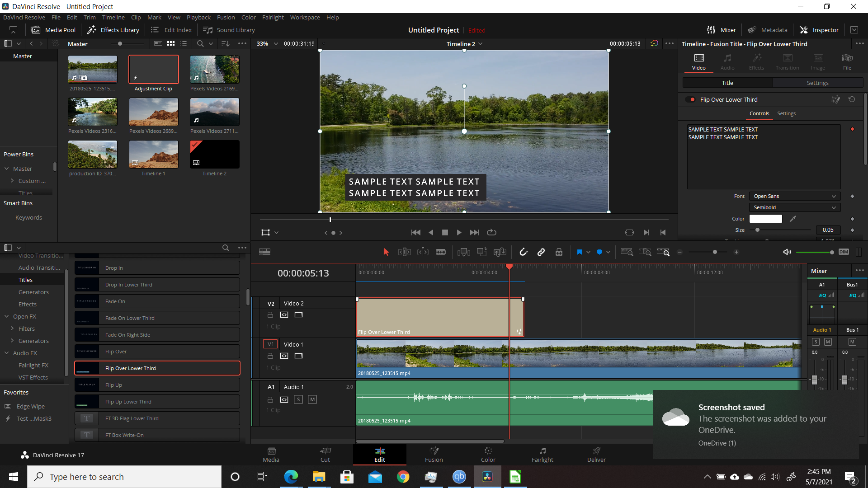Click the inspector sample text field
The width and height of the screenshot is (868, 488).
point(764,156)
